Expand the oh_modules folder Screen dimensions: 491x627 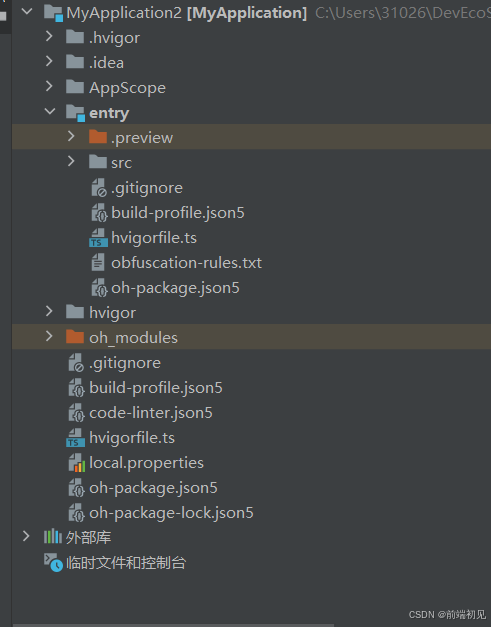[49, 337]
